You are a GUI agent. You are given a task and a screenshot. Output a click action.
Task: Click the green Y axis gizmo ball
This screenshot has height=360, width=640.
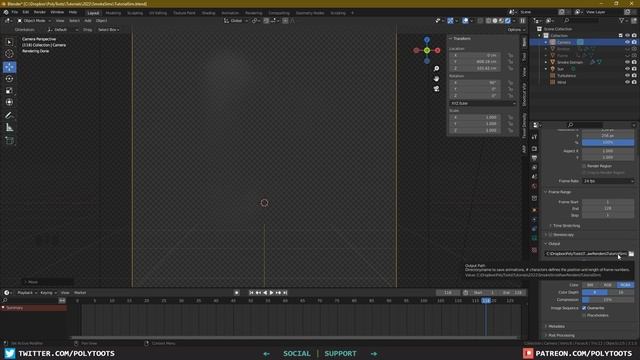(x=427, y=51)
